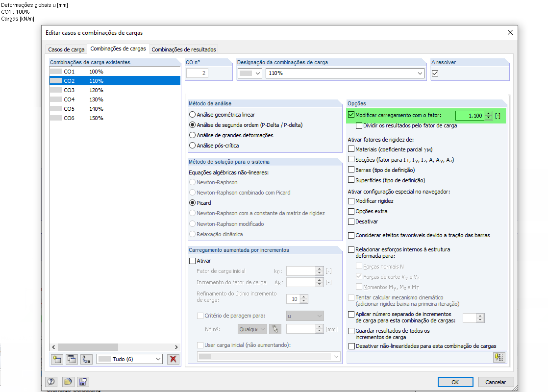This screenshot has width=548, height=392.
Task: Confirm with the OK button
Action: (455, 382)
